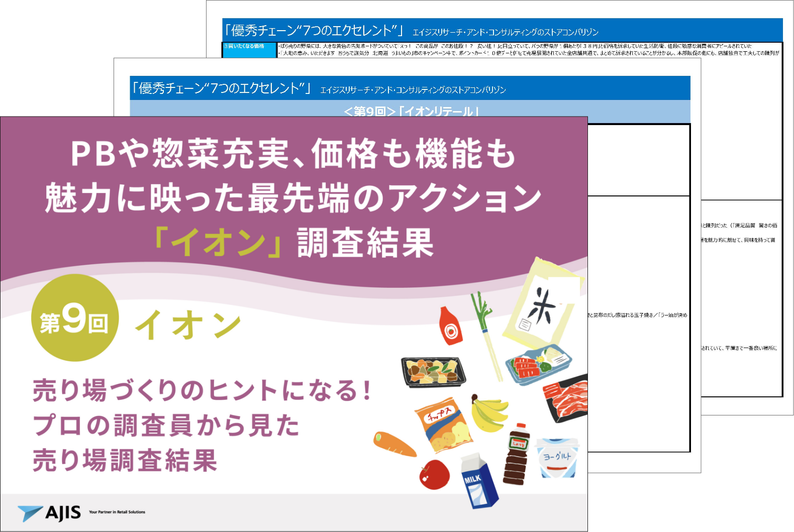The height and width of the screenshot is (532, 794).
Task: Click the bottom line 売り場調査結果
Action: coord(125,460)
